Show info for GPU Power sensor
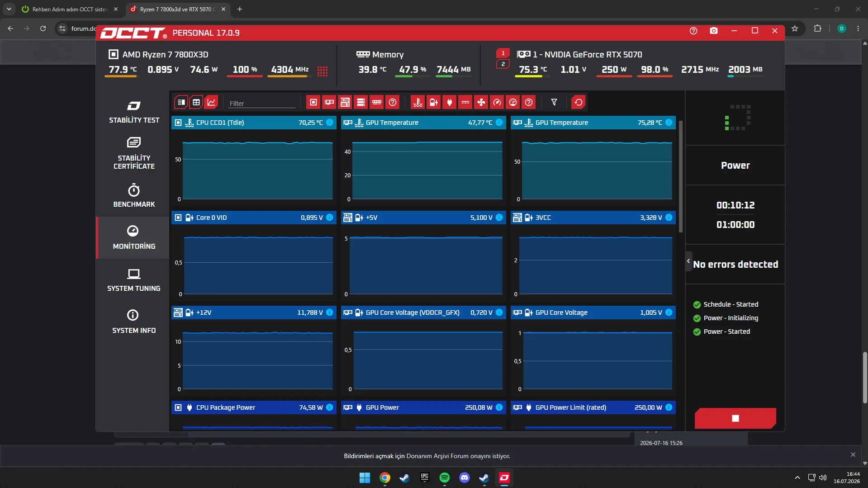This screenshot has height=488, width=868. click(x=499, y=407)
